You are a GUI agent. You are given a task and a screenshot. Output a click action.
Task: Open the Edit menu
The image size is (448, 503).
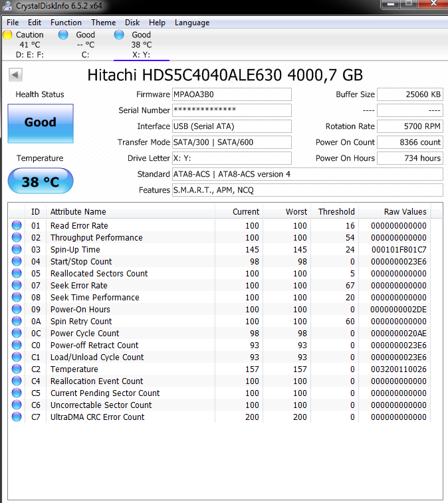[x=35, y=23]
